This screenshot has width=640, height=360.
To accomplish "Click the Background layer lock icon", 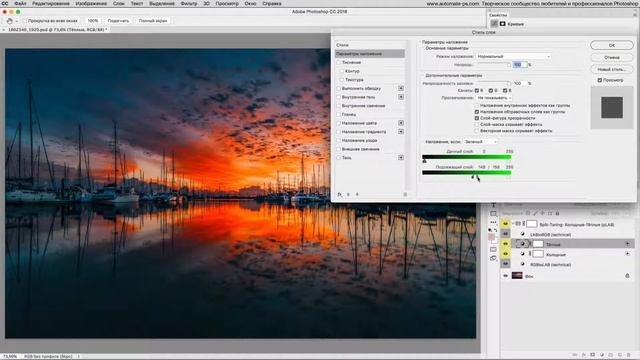I will [x=627, y=276].
